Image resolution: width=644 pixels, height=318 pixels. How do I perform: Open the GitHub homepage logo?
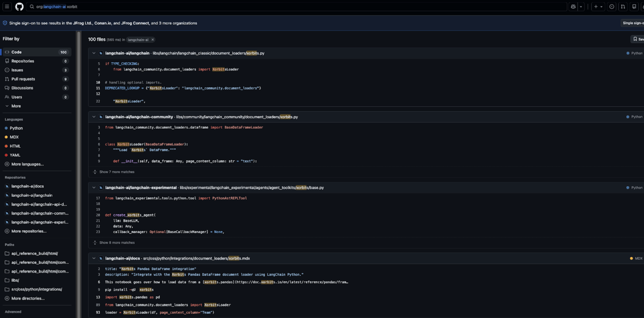(19, 7)
